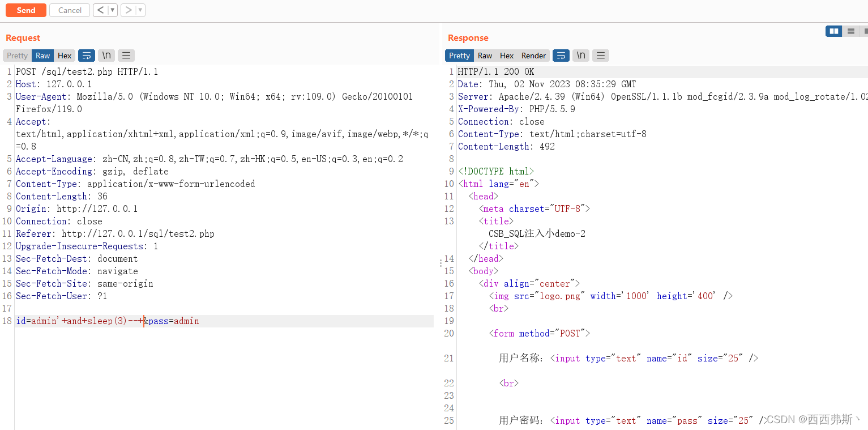
Task: Click the Content-Type application/x-www-form-urlencoded header
Action: point(135,184)
